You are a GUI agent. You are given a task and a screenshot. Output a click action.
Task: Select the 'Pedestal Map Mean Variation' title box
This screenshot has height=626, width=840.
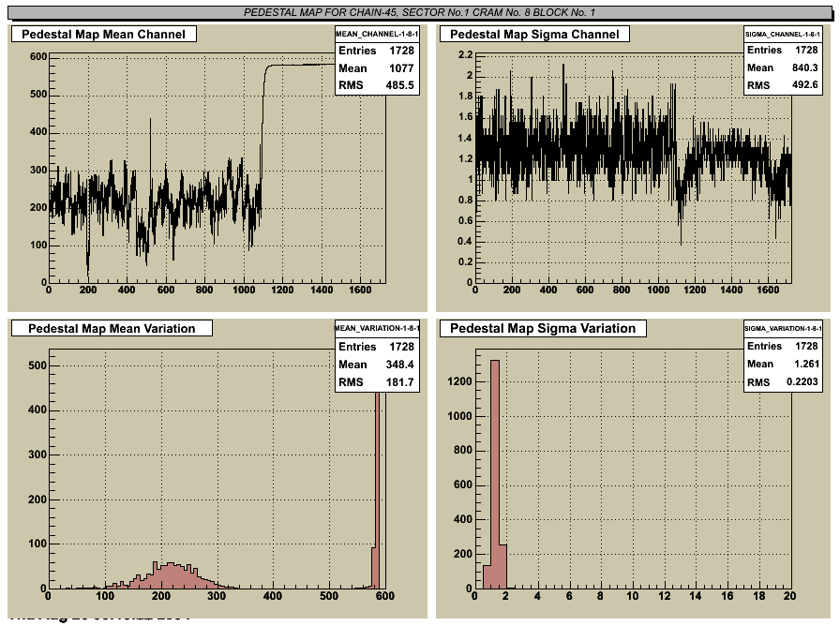click(112, 328)
